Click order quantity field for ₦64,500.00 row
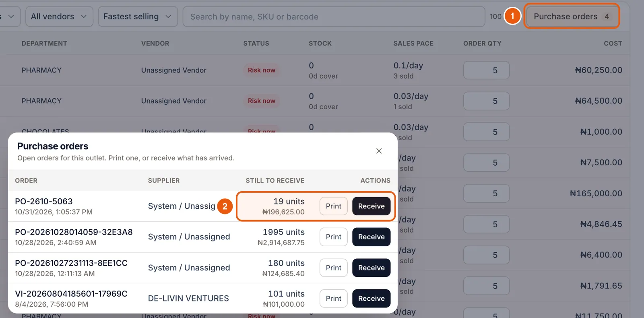The height and width of the screenshot is (318, 644). [486, 101]
